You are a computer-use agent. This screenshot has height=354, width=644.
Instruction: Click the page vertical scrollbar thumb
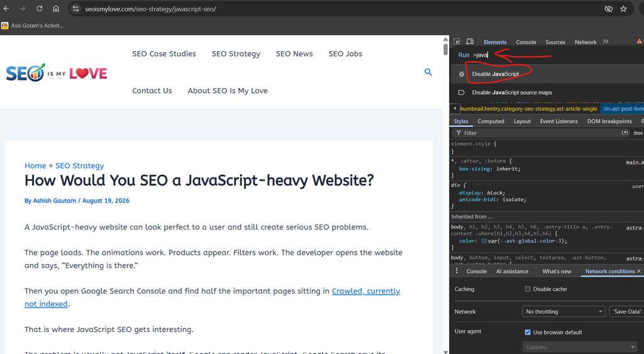445,49
